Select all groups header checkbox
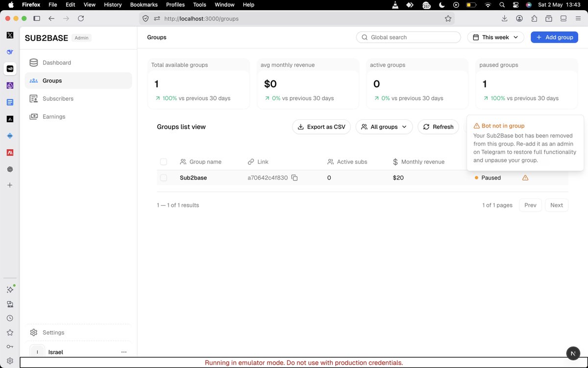This screenshot has width=588, height=368. [164, 161]
